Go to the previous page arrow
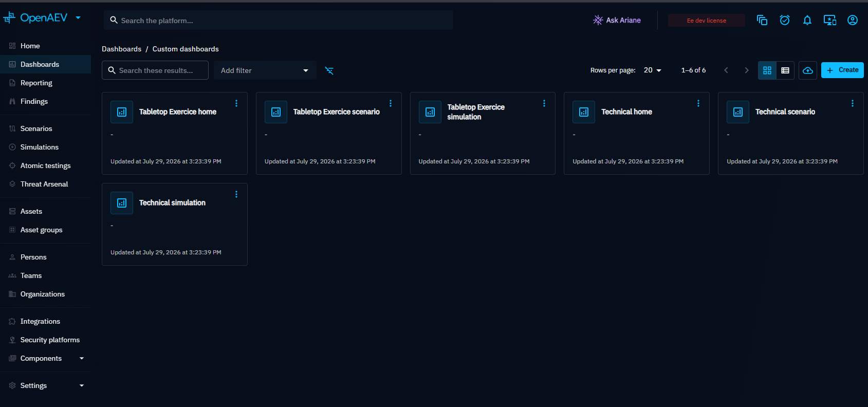 click(726, 70)
